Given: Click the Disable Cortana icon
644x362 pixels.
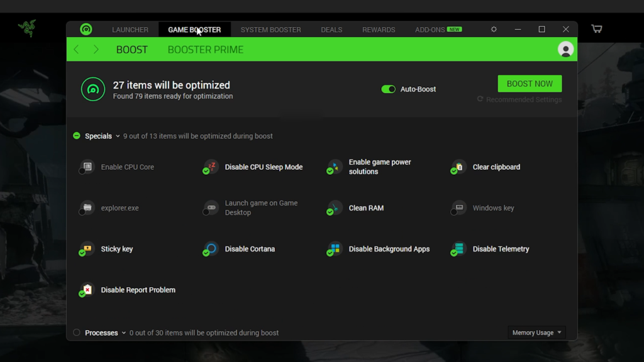Looking at the screenshot, I should tap(211, 249).
